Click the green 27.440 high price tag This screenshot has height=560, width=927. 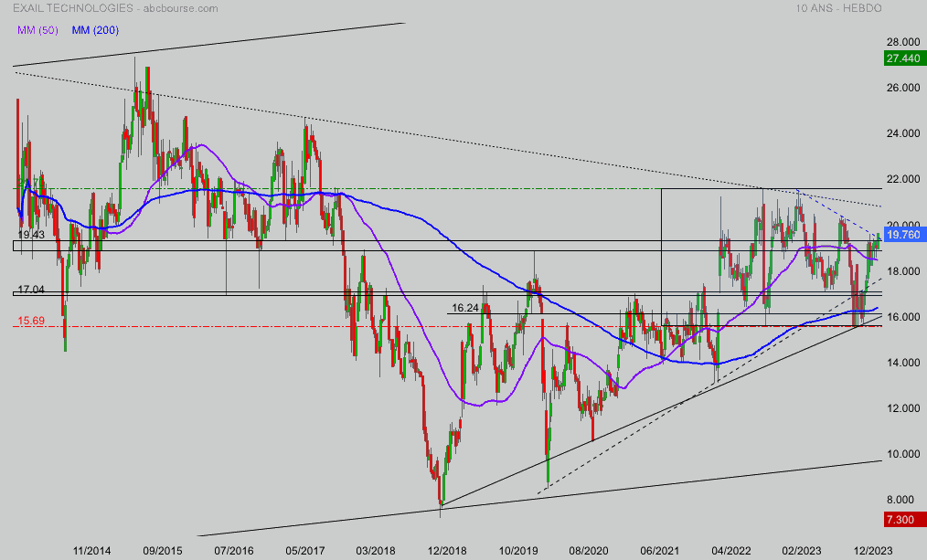pyautogui.click(x=903, y=58)
